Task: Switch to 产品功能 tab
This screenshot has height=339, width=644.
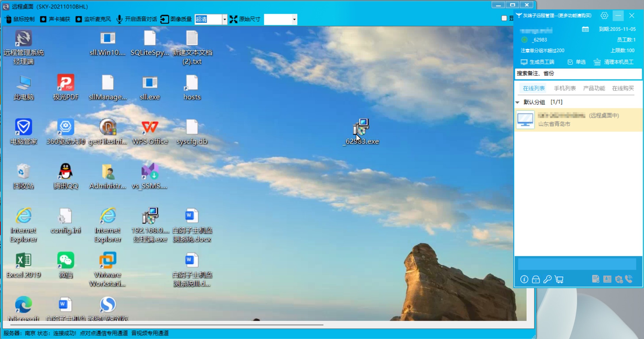Action: pyautogui.click(x=594, y=88)
